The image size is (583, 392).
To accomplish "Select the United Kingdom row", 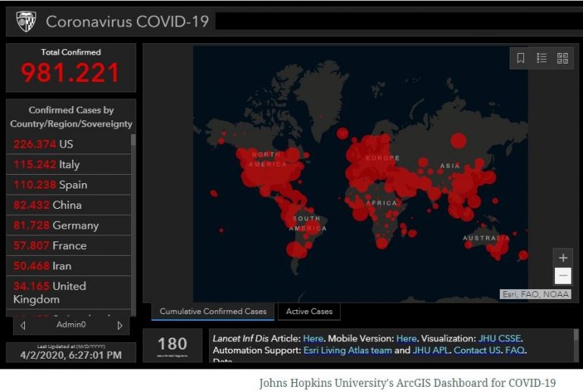I will pos(69,292).
